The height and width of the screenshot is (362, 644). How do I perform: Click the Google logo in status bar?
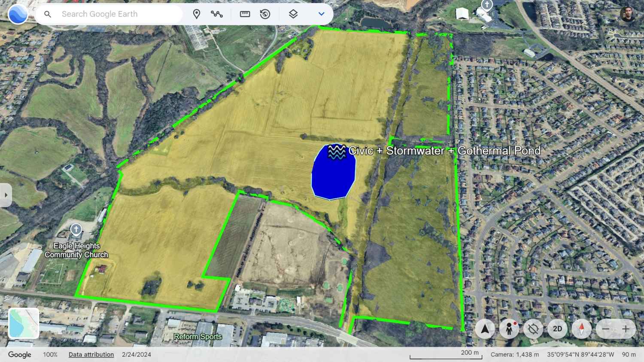coord(20,355)
